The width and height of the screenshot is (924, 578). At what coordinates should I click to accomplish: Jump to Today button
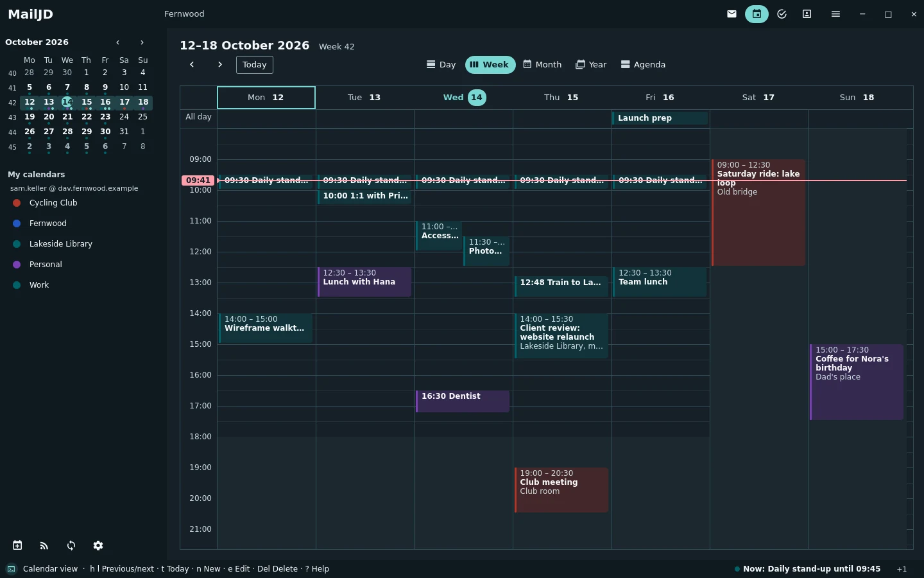pyautogui.click(x=255, y=65)
